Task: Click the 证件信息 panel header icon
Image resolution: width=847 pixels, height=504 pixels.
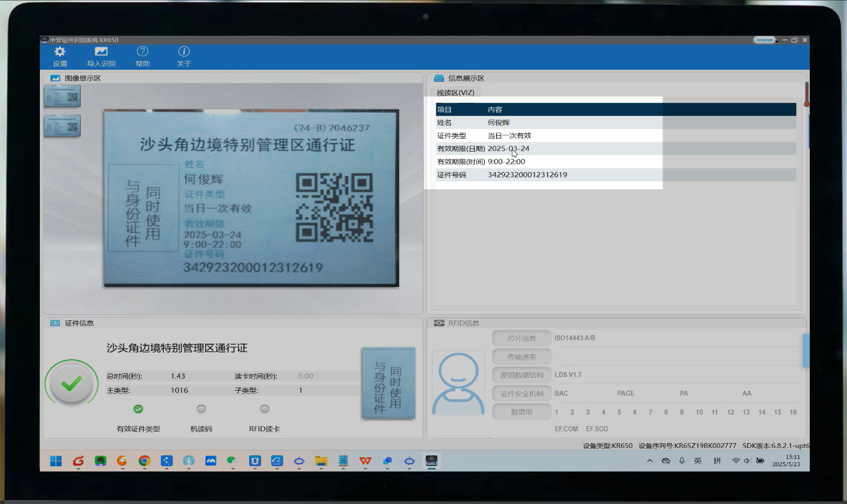Action: pos(55,323)
